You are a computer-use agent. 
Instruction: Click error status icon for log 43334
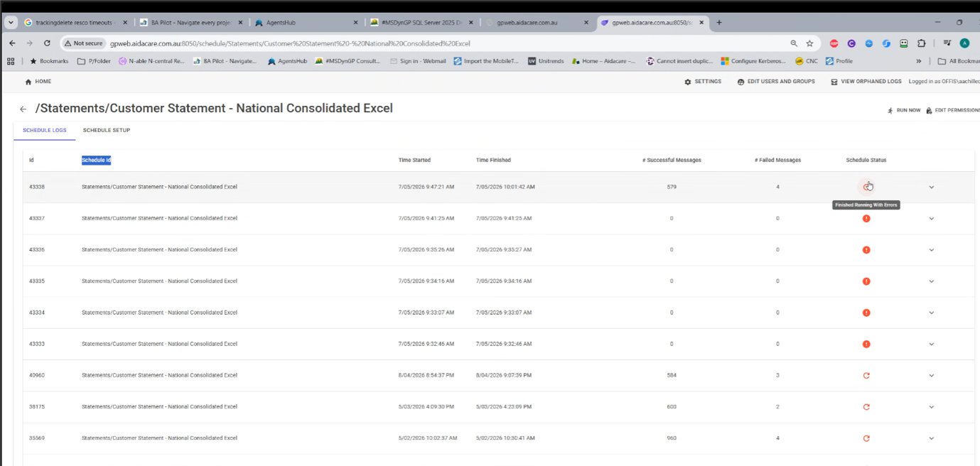click(x=866, y=313)
